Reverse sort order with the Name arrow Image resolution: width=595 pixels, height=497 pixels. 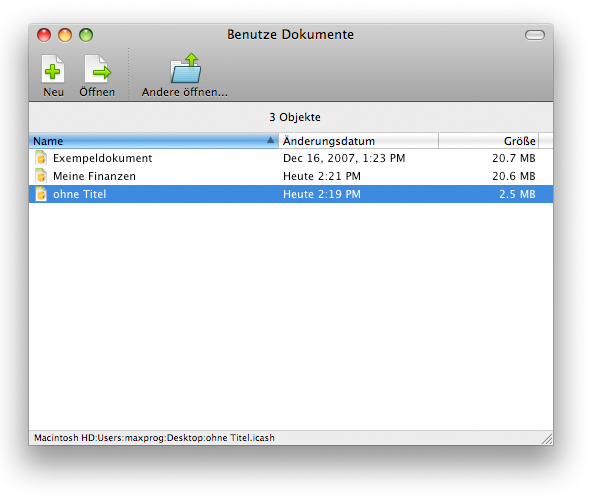270,140
